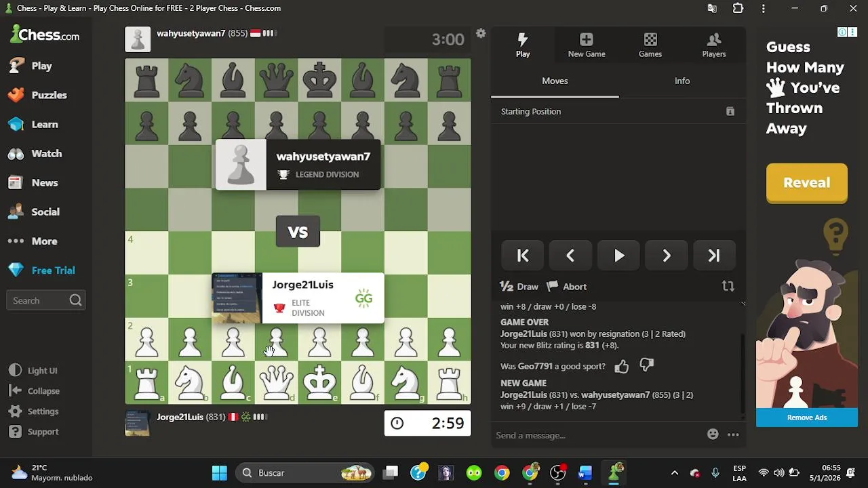This screenshot has height=488, width=868.
Task: Open weather widget on taskbar
Action: (x=53, y=472)
